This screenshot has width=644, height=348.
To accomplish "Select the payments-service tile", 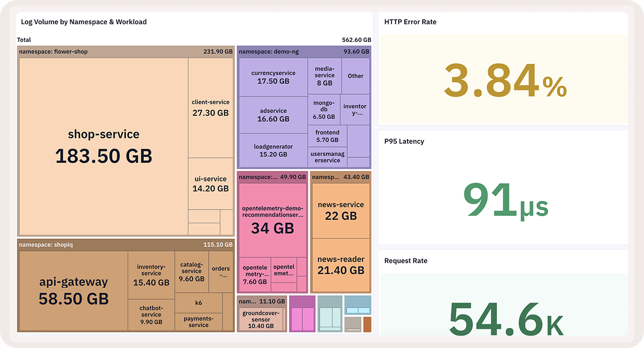I will [x=198, y=322].
